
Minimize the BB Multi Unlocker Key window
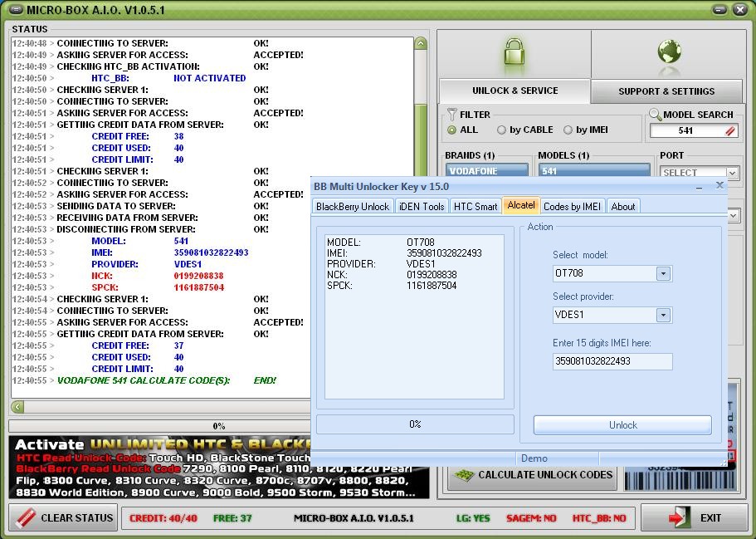pos(699,187)
